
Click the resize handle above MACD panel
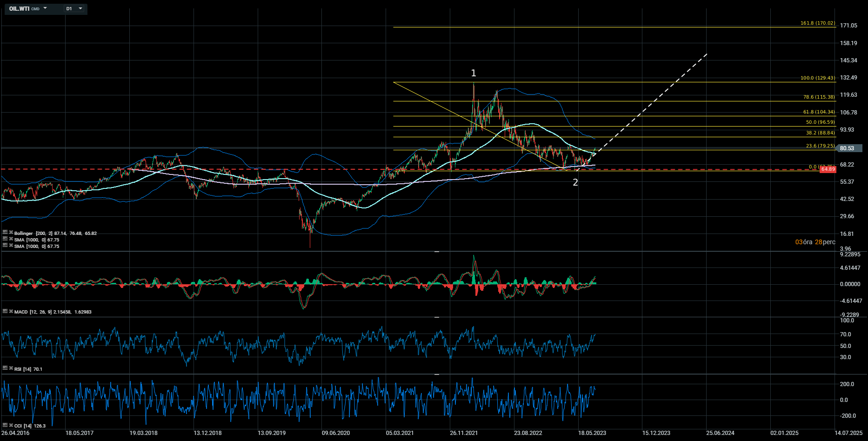(x=437, y=252)
